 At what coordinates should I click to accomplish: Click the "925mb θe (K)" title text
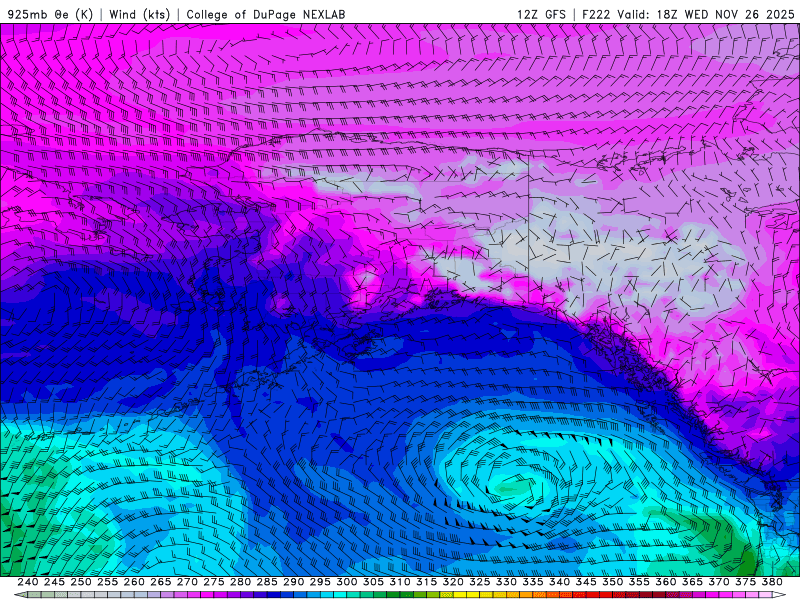pos(50,14)
